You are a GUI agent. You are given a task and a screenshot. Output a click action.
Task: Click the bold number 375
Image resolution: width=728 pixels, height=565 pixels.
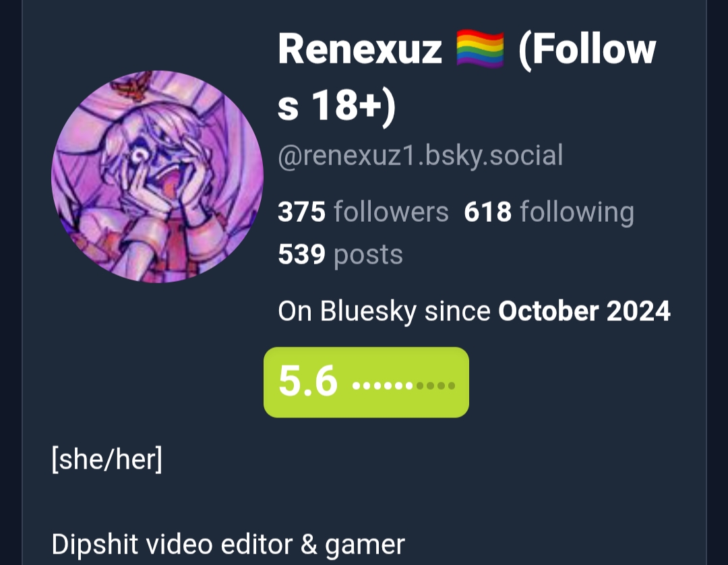tap(301, 212)
